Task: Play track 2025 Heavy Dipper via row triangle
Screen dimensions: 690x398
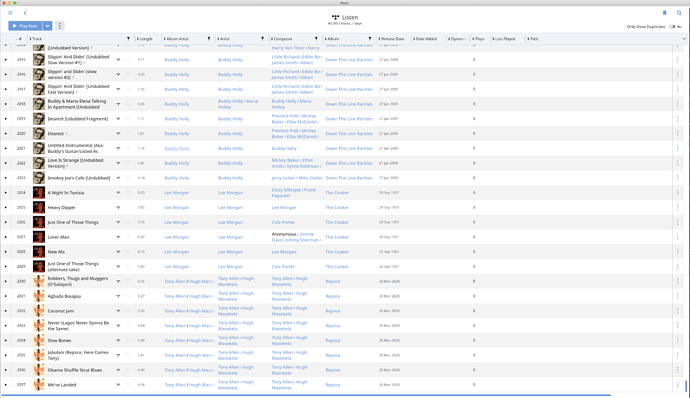Action: (x=6, y=207)
